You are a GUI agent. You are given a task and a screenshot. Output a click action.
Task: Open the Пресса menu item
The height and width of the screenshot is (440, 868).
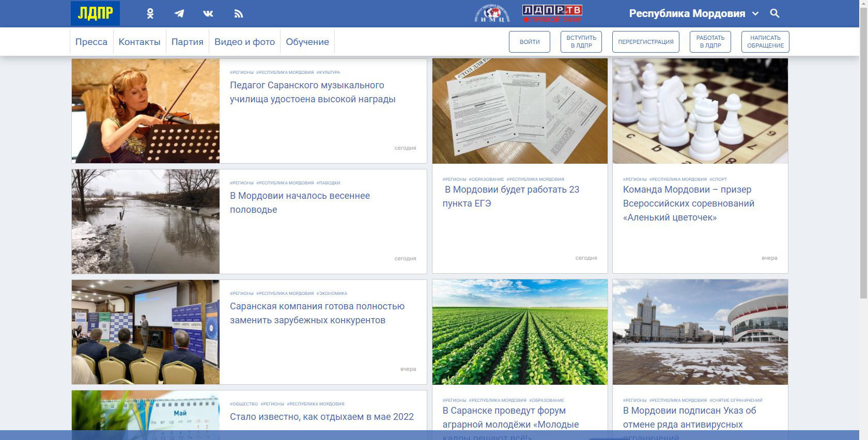pyautogui.click(x=91, y=42)
